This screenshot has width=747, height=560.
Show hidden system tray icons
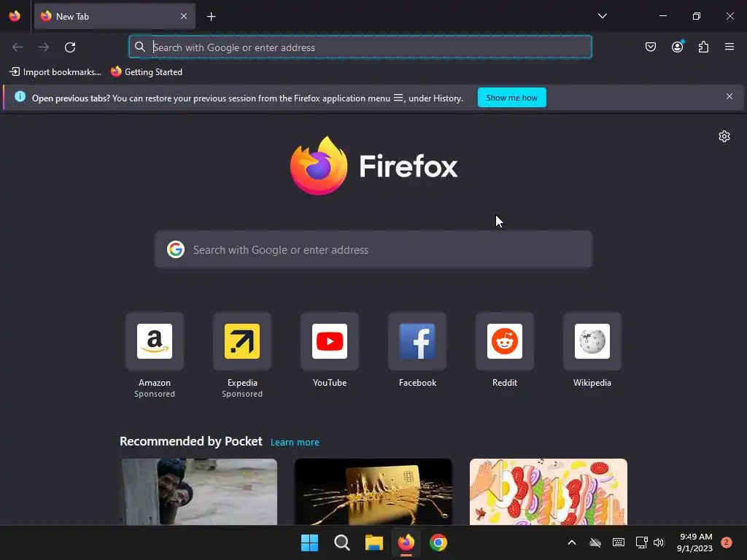(x=572, y=542)
